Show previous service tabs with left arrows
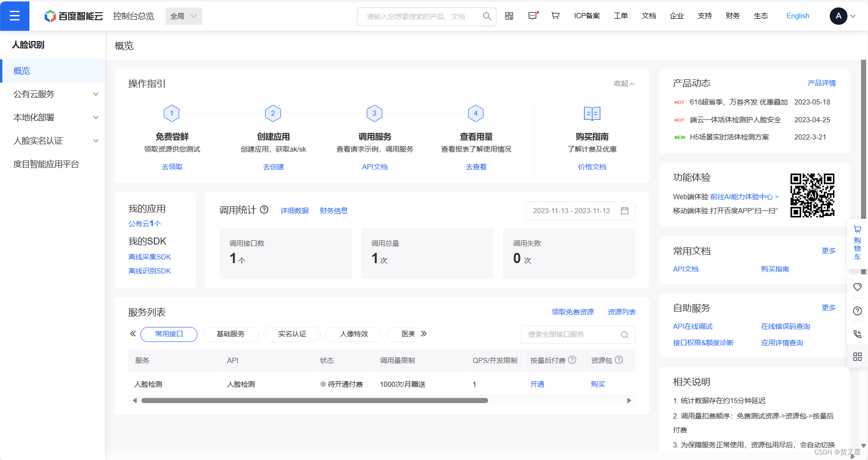Viewport: 868px width, 460px height. coord(133,334)
